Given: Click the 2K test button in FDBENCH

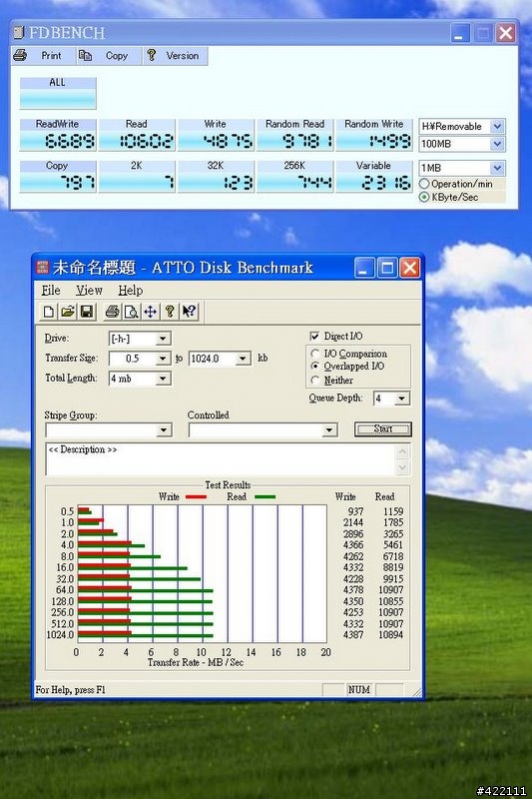Looking at the screenshot, I should point(137,177).
